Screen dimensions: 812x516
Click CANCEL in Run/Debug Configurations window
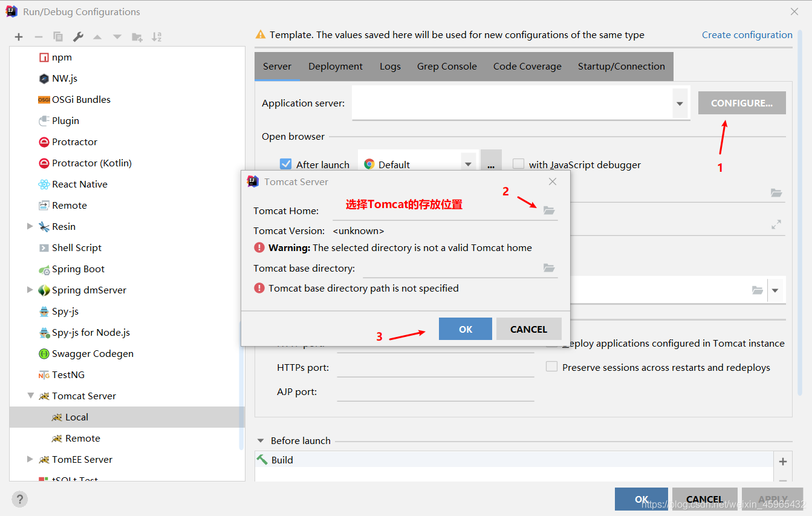point(704,499)
